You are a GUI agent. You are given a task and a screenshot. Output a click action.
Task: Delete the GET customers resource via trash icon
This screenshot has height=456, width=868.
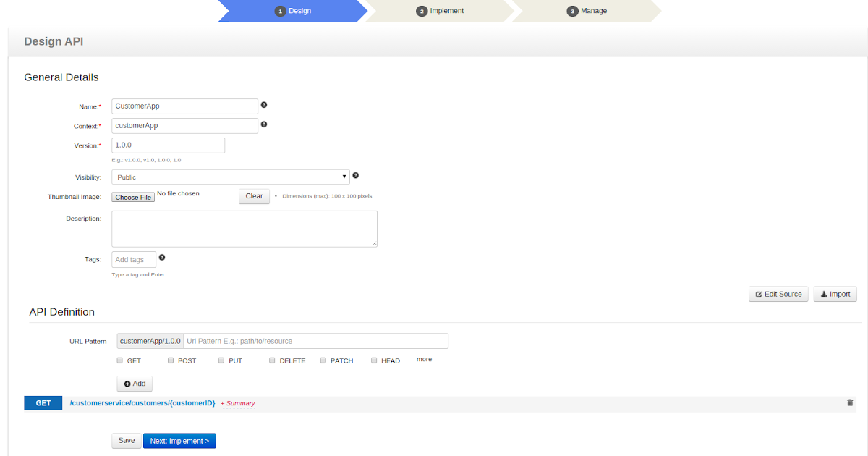coord(850,402)
